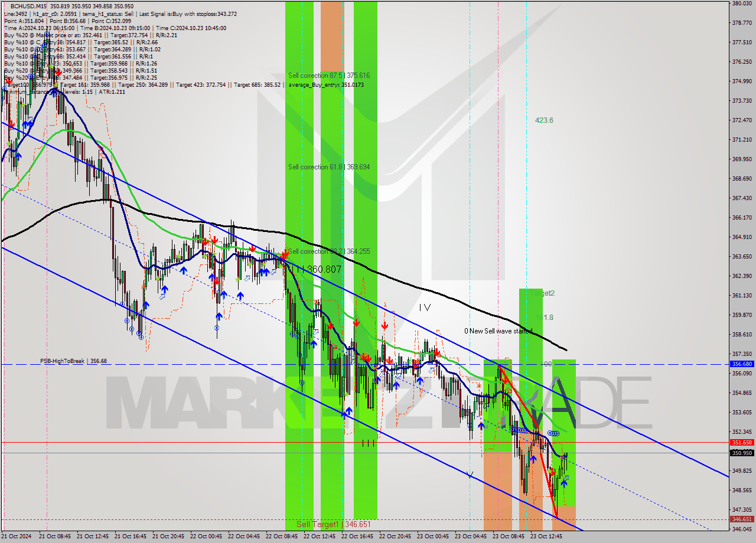Click the '21 Oct 20:45' time axis label

(168, 537)
